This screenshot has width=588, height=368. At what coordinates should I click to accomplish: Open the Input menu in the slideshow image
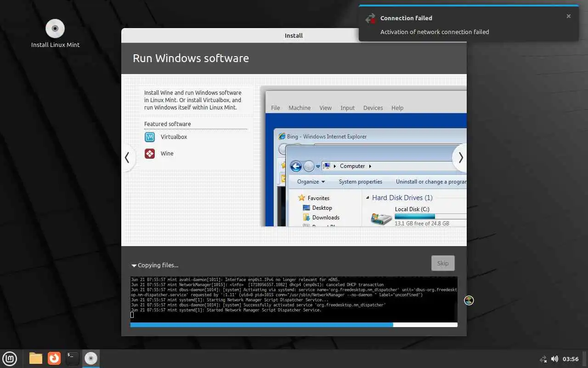coord(347,108)
